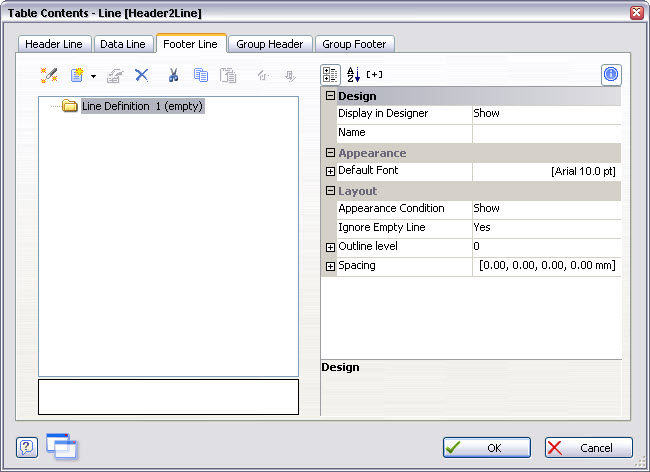Select the Name property label
Image resolution: width=650 pixels, height=472 pixels.
point(352,133)
